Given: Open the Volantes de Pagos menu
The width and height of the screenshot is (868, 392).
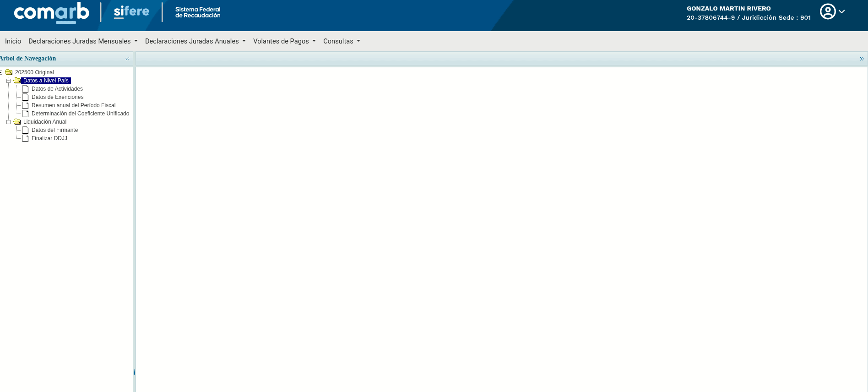Looking at the screenshot, I should [284, 41].
